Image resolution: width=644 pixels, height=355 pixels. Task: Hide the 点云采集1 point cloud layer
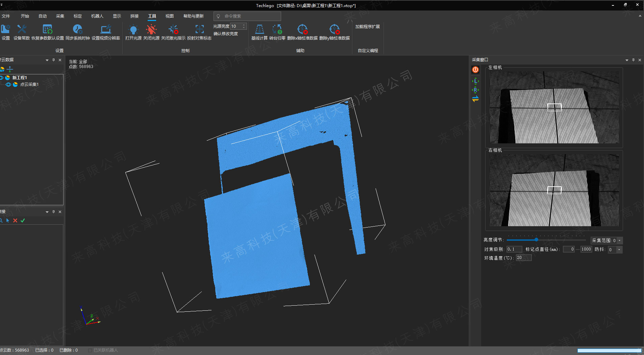(8, 85)
